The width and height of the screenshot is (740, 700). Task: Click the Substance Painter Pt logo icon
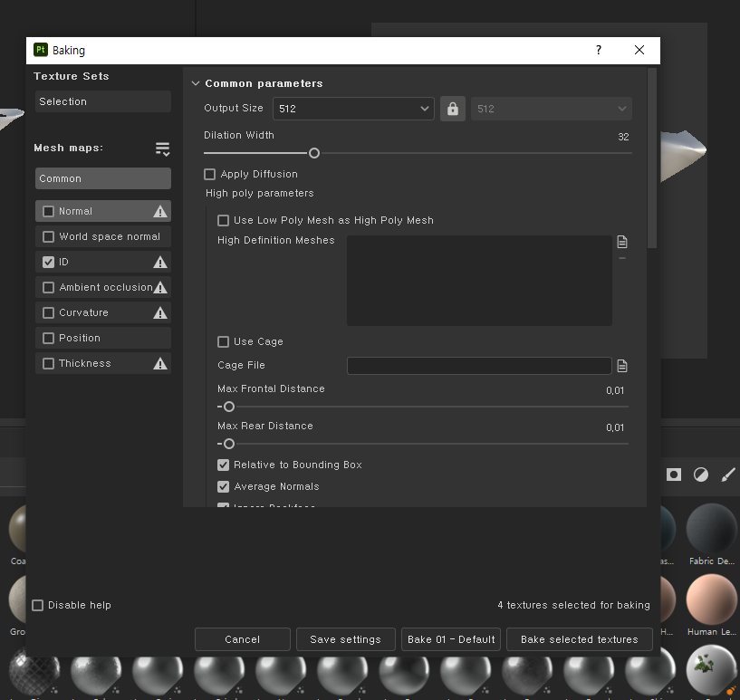(x=41, y=50)
